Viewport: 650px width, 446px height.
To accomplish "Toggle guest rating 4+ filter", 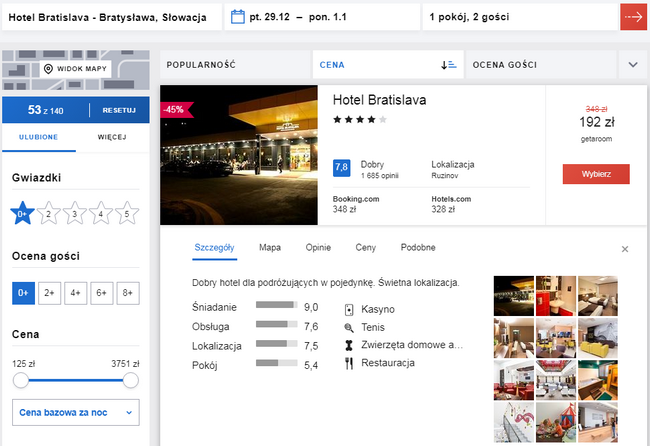I will [x=75, y=293].
